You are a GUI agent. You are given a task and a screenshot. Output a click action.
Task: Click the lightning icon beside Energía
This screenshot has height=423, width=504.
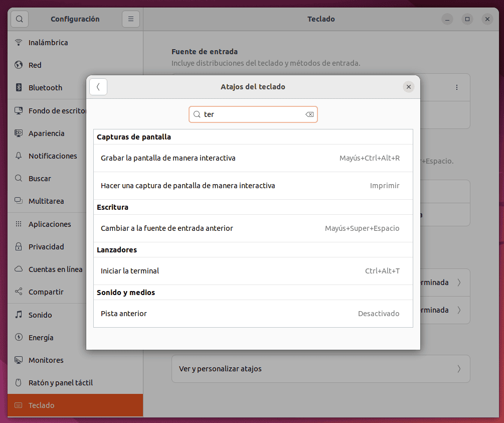pos(19,337)
